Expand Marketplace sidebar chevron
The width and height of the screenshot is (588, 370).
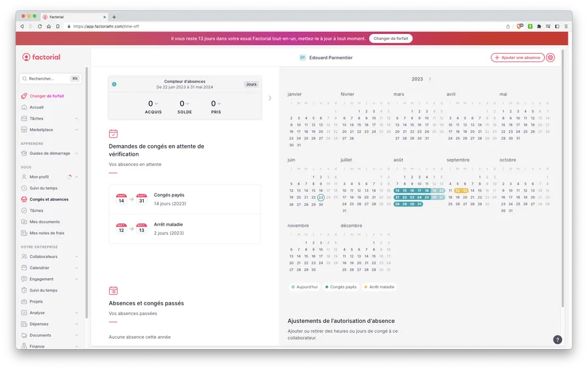[x=76, y=130]
